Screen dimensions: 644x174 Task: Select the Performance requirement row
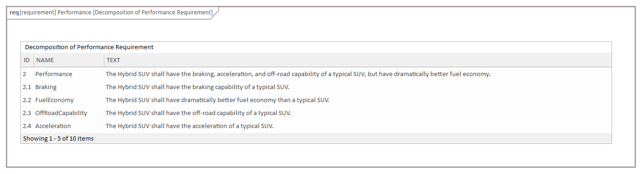tap(316, 74)
